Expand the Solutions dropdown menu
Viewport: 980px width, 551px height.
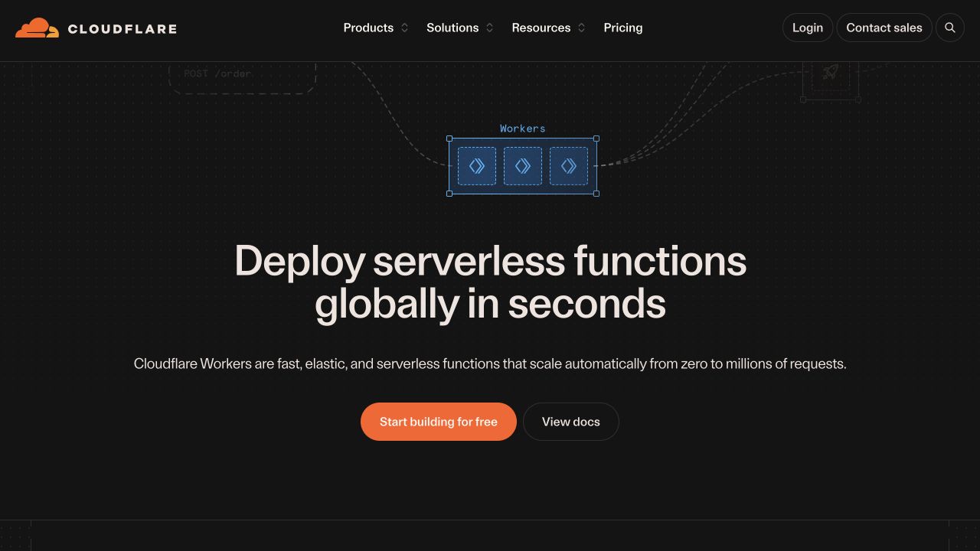[460, 28]
